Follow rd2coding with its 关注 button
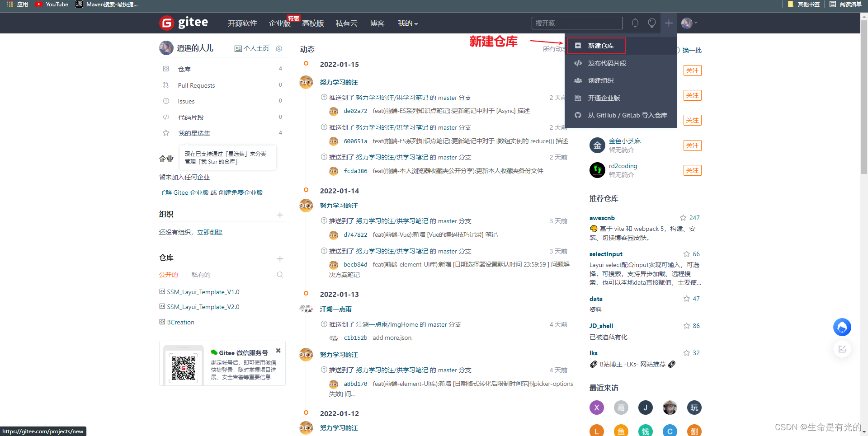Screen dimensions: 868x436 click(x=692, y=170)
